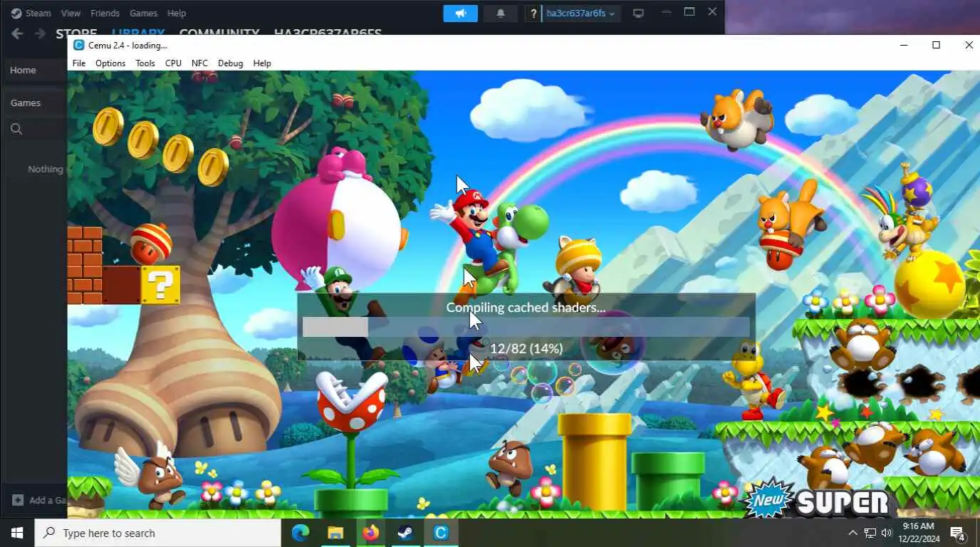Go forward with Steam forward arrow
Screen dimensions: 980x547
(x=41, y=33)
